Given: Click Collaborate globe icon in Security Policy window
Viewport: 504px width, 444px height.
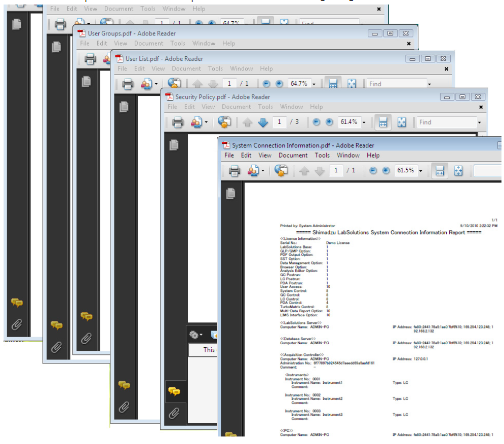Looking at the screenshot, I should tap(224, 122).
